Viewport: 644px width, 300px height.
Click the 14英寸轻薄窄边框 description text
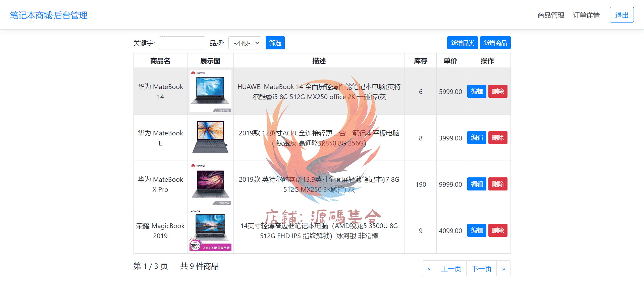click(x=319, y=231)
